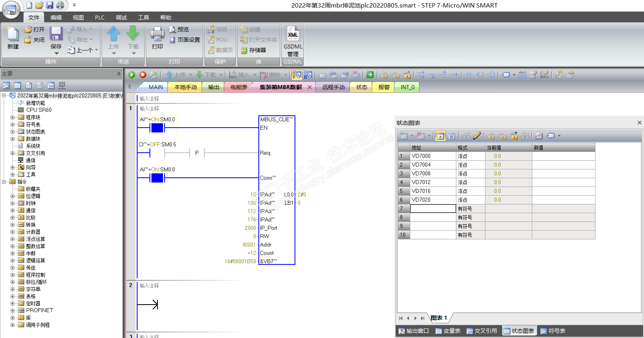Click the Memory (存储器) library button
This screenshot has width=644, height=338.
253,50
